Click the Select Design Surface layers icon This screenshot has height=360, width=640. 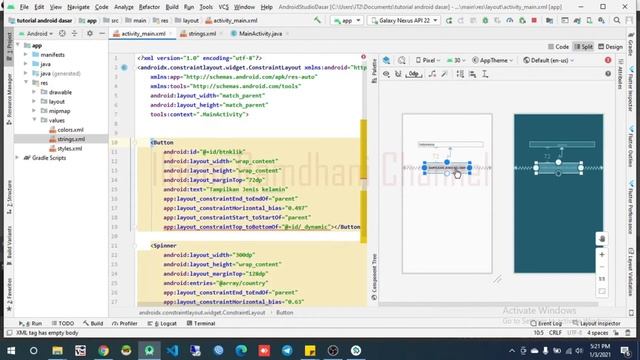(x=386, y=60)
